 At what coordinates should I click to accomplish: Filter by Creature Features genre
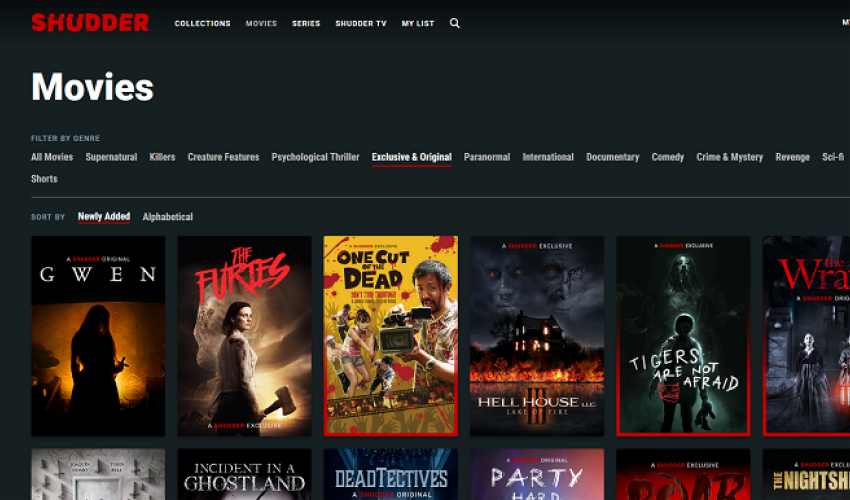[223, 157]
